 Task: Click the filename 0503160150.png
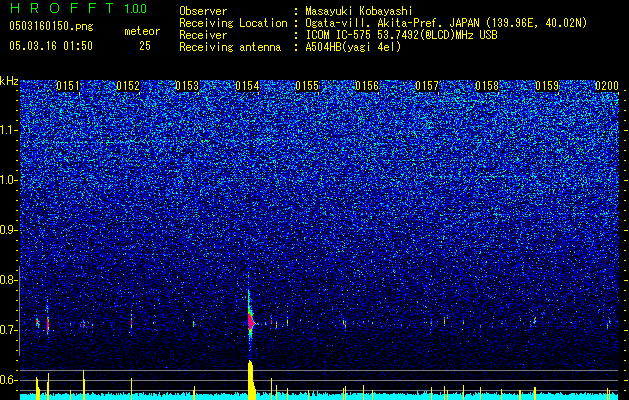pyautogui.click(x=51, y=27)
